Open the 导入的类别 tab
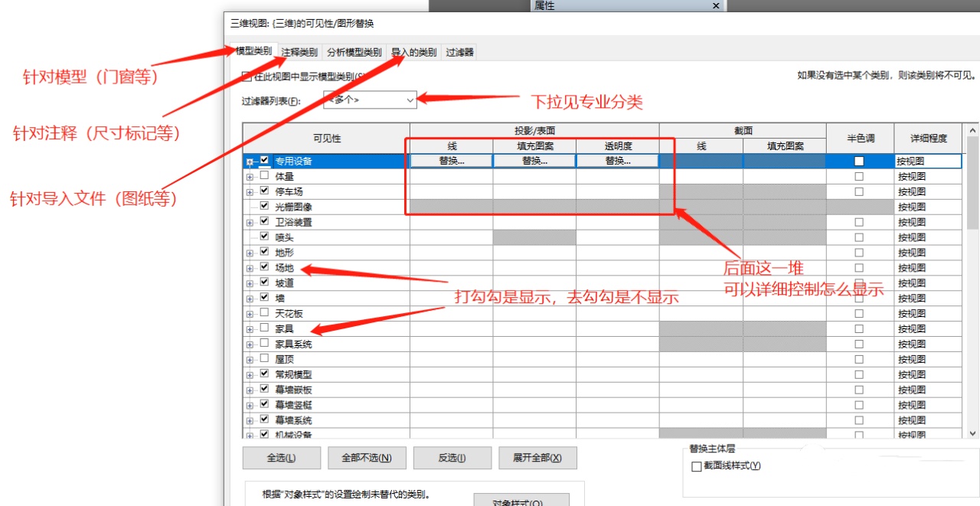The width and height of the screenshot is (980, 506). (413, 53)
